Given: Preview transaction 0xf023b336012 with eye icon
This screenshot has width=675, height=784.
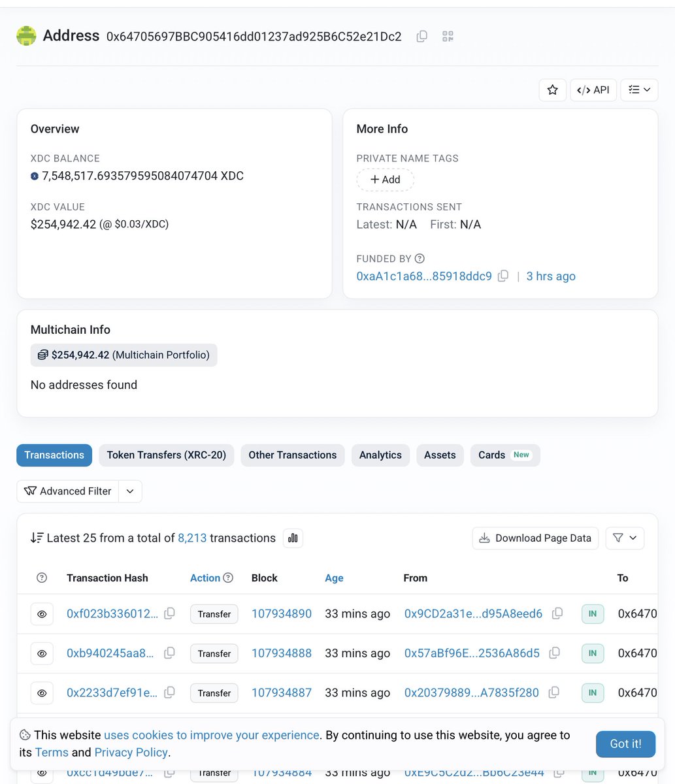Looking at the screenshot, I should click(42, 614).
